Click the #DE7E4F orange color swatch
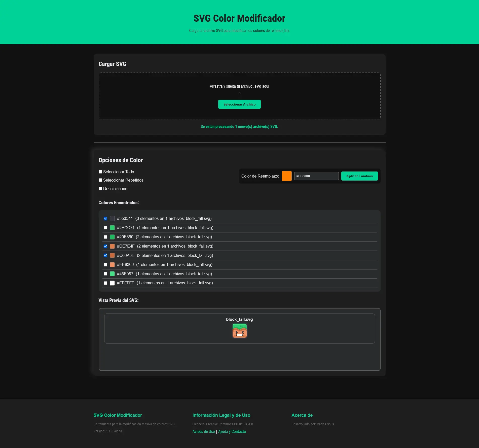 pos(112,246)
